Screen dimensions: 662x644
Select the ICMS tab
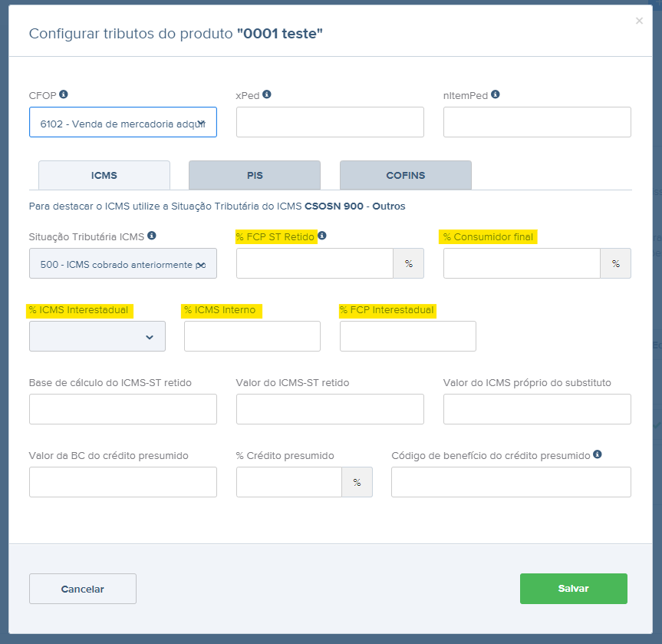(104, 175)
